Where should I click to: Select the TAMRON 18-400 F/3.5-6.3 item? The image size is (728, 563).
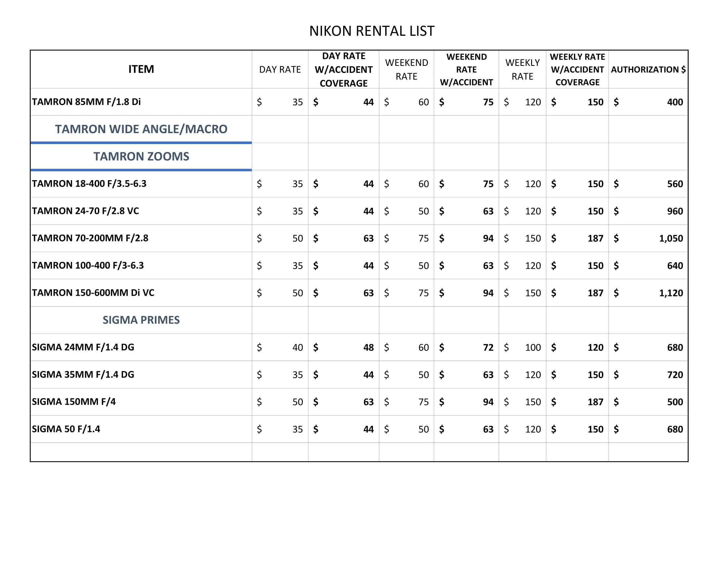(x=89, y=183)
